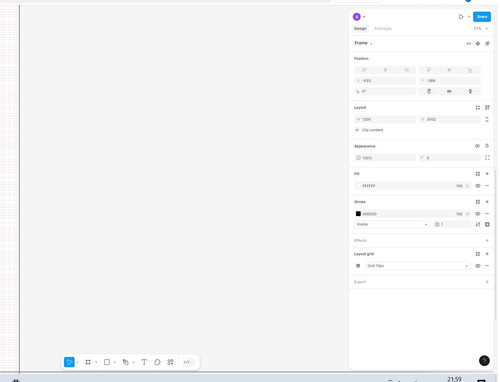Screen dimensions: 500x382
Task: Click the create component icon
Action: (478, 44)
